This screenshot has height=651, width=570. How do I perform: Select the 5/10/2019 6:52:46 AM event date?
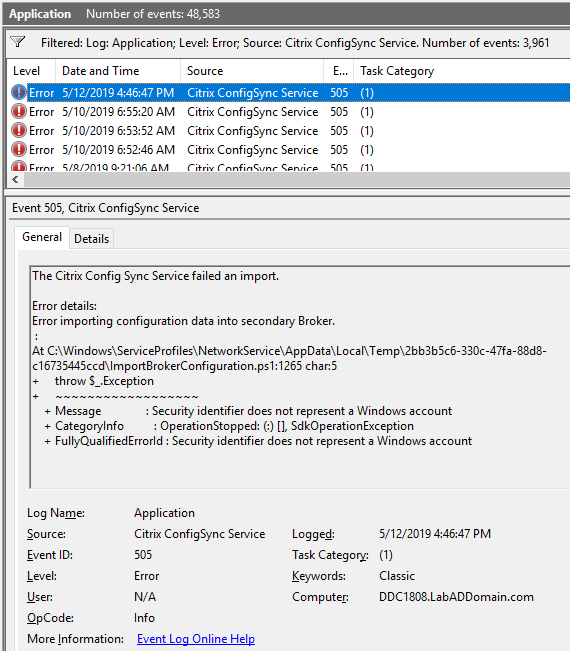coord(118,150)
